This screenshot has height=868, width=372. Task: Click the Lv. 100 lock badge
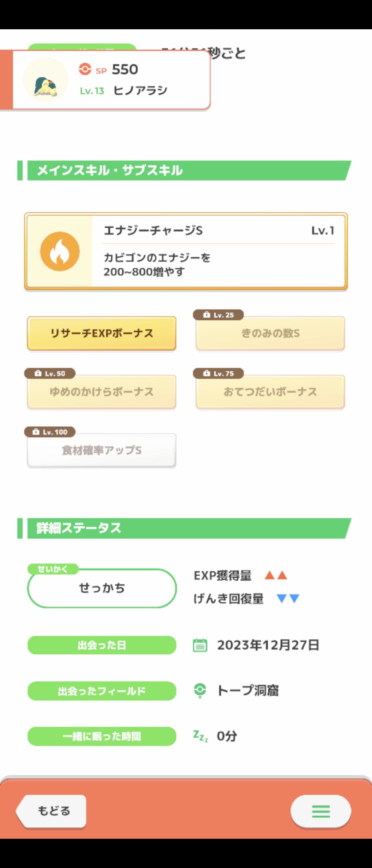tap(50, 432)
